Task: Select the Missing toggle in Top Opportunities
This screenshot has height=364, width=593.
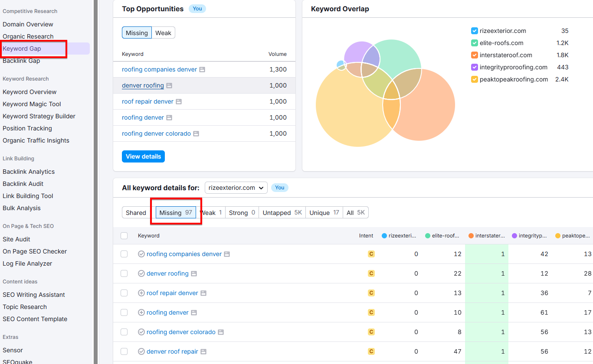Action: (x=137, y=33)
